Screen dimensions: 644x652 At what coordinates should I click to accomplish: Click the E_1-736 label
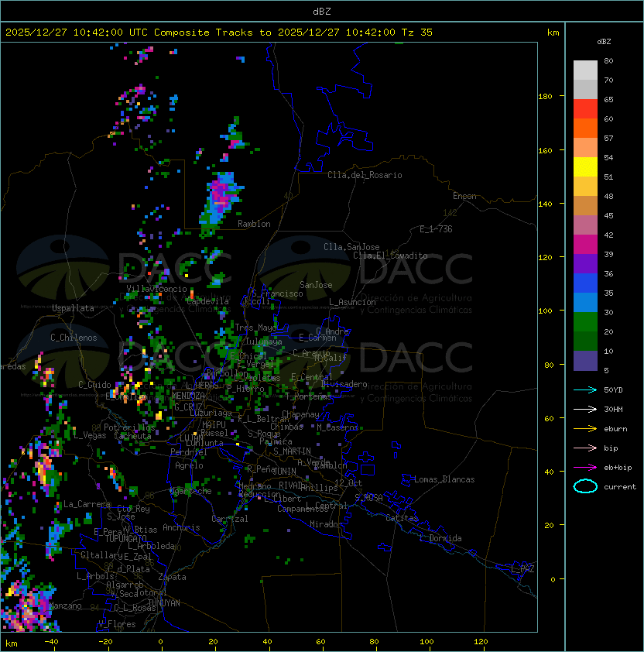(x=436, y=229)
